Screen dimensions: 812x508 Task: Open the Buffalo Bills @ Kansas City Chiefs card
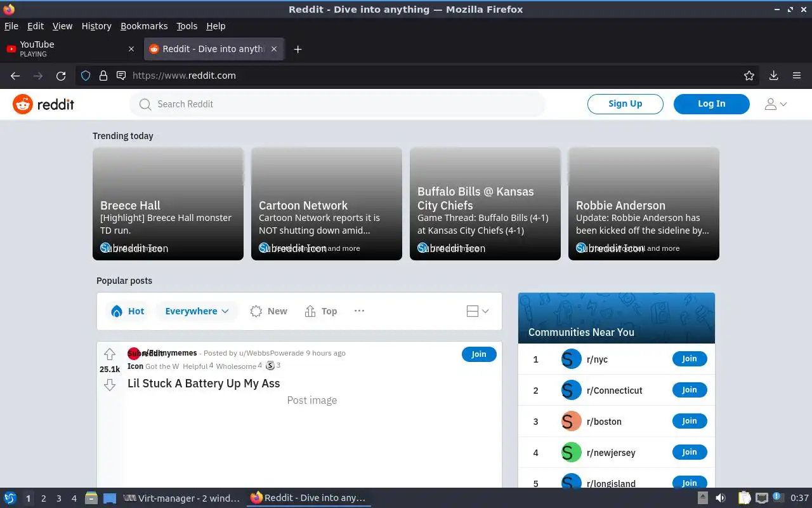(x=485, y=204)
